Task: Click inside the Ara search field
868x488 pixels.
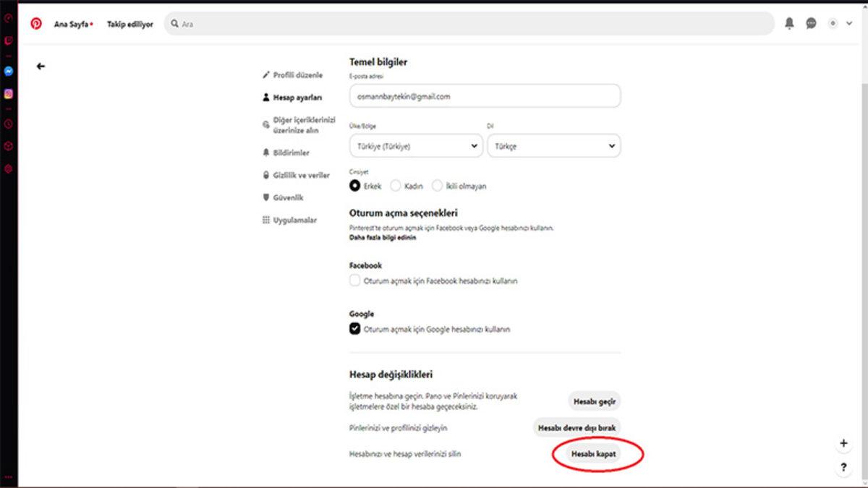Action: pyautogui.click(x=289, y=24)
